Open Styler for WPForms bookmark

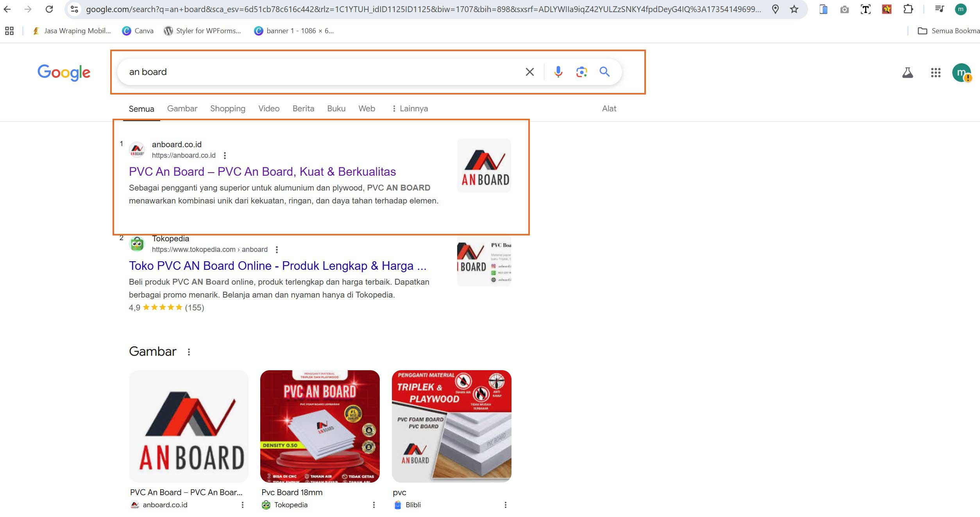click(x=202, y=31)
